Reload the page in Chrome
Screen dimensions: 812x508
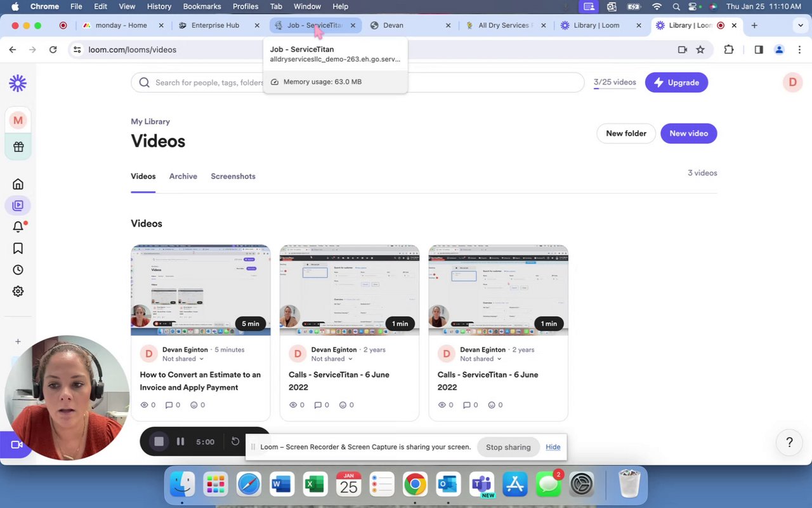click(x=53, y=50)
